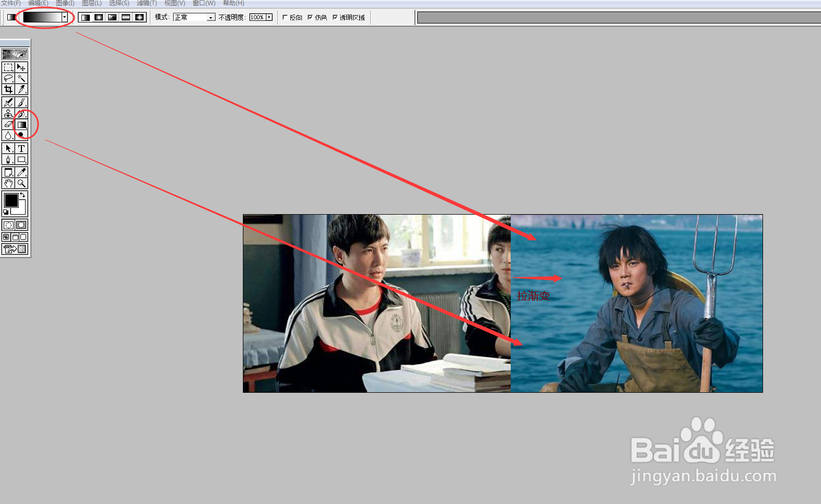Choose Radial gradient style
The width and height of the screenshot is (821, 504).
(99, 17)
